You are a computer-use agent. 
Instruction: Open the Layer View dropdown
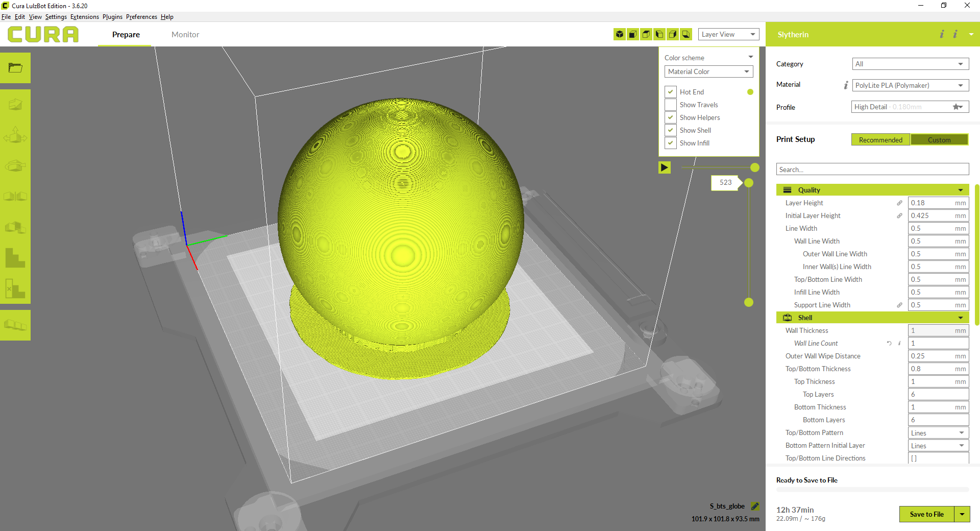click(x=728, y=34)
